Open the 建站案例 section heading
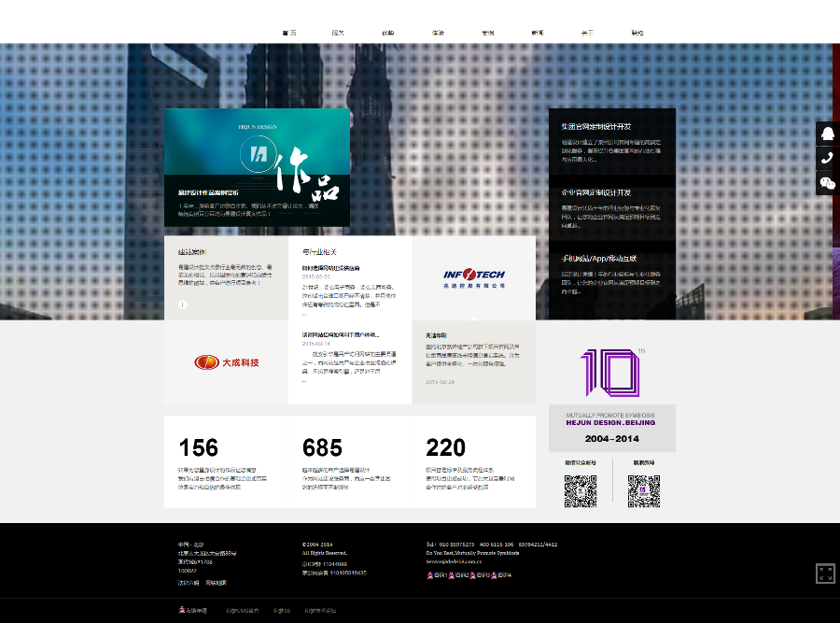The height and width of the screenshot is (623, 840). pos(191,252)
